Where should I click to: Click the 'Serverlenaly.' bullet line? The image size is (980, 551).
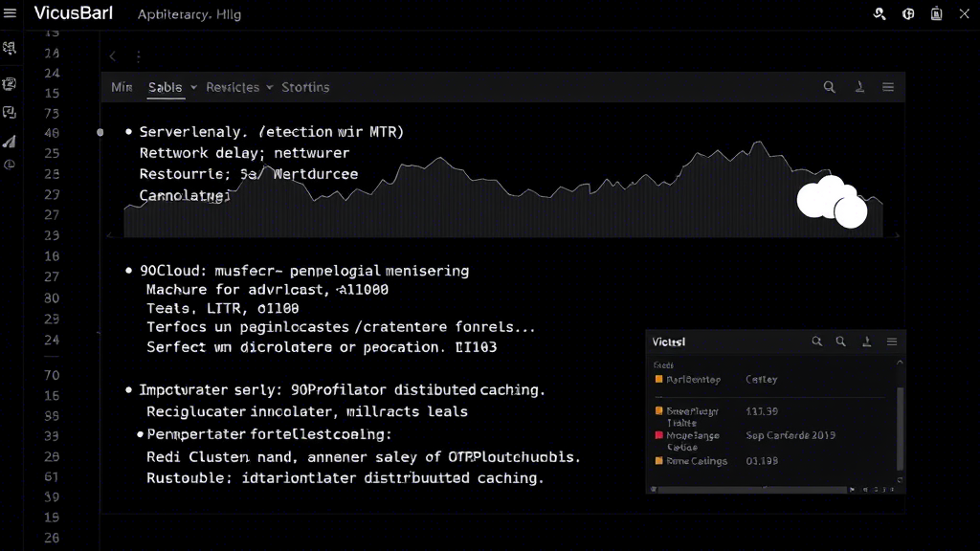coord(271,132)
